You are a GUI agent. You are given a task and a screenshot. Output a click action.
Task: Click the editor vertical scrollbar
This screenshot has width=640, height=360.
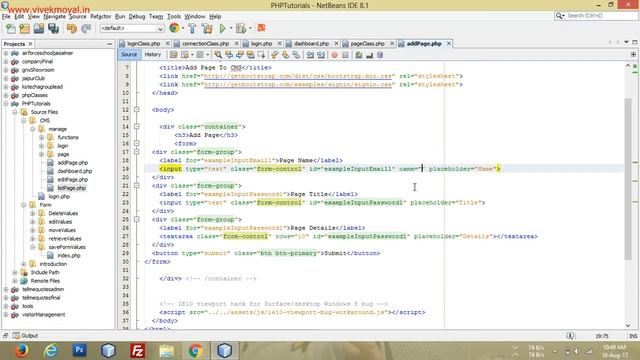tap(628, 178)
